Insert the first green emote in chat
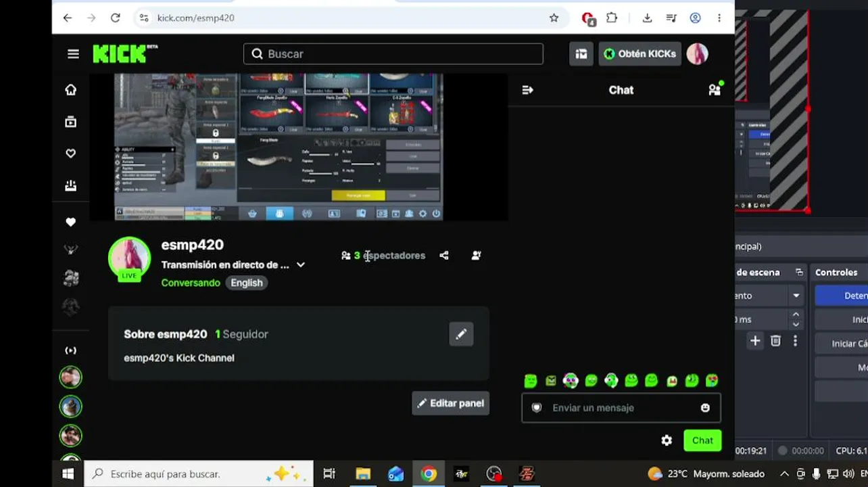 (531, 381)
